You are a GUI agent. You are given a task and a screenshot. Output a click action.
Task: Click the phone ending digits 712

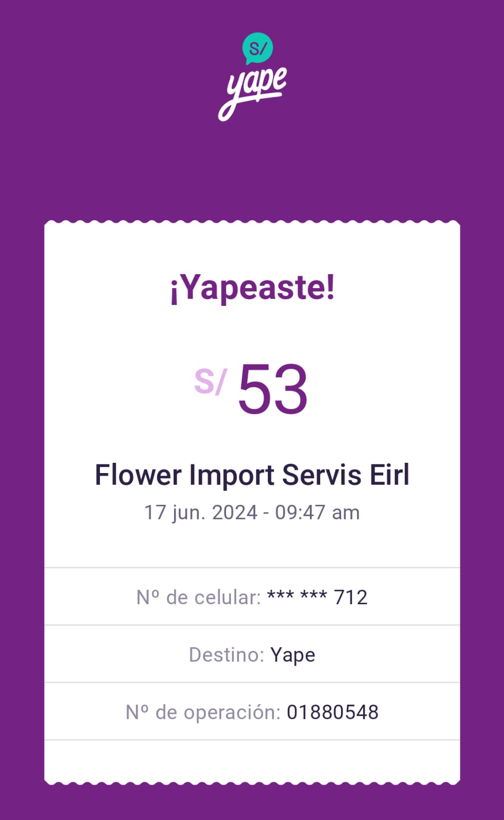click(x=351, y=597)
